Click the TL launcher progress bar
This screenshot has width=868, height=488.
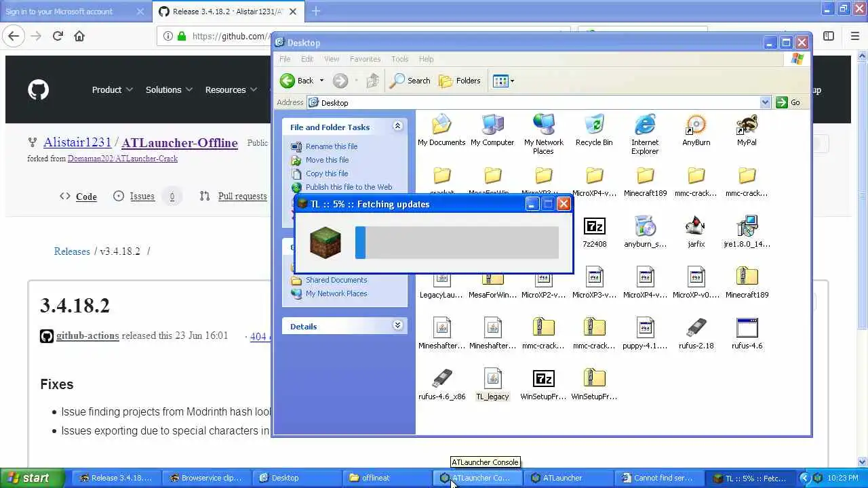[457, 243]
